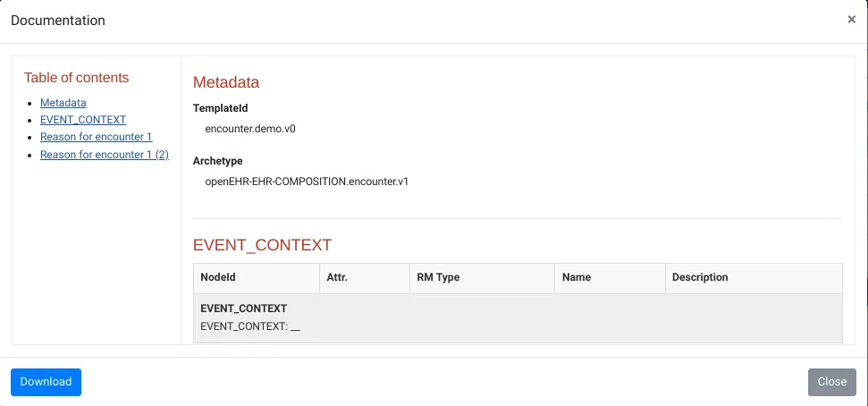Screen dimensions: 868x406
Task: Click the red EVENT_CONTEXT section heading
Action: click(x=262, y=244)
